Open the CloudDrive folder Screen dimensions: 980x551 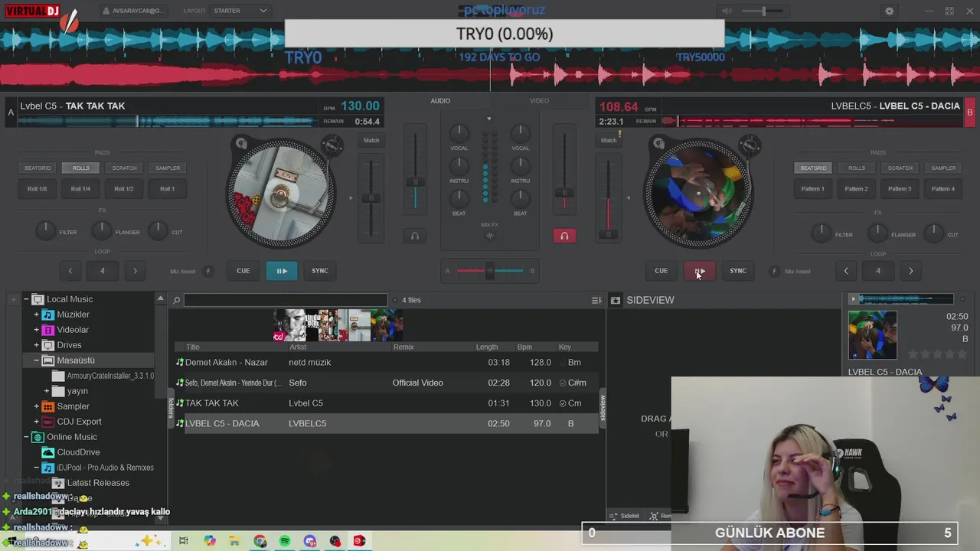point(78,452)
